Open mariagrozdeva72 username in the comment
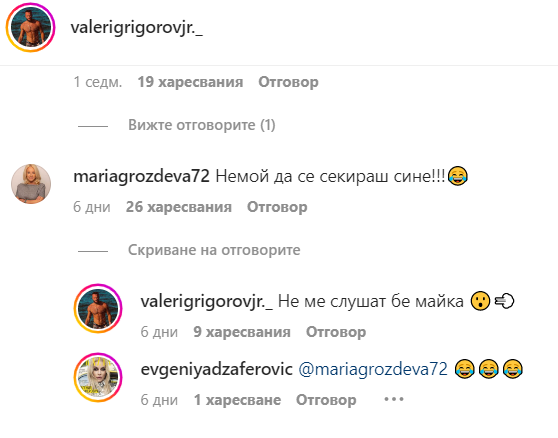Viewport: 558px width, 438px height. click(141, 176)
